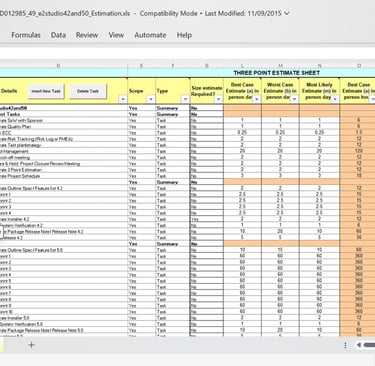The image size is (375, 366).
Task: Open the Details column filter dropdown
Action: 123,99
